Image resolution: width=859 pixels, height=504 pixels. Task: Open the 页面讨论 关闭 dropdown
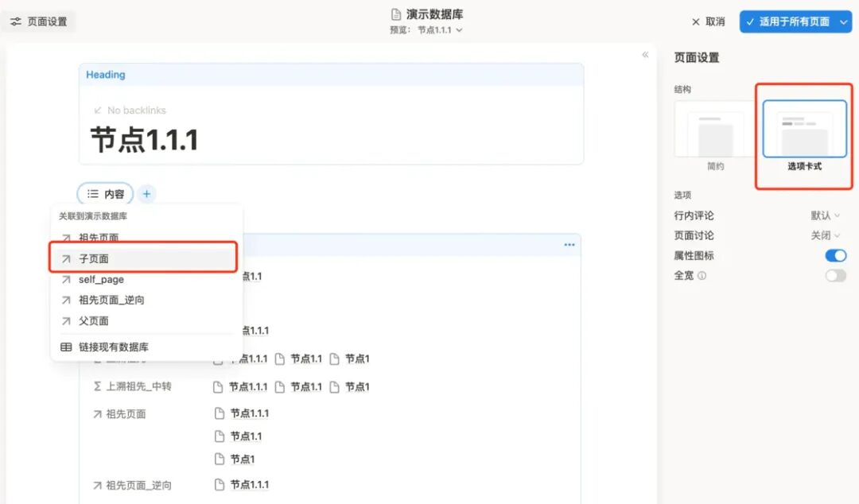[825, 235]
